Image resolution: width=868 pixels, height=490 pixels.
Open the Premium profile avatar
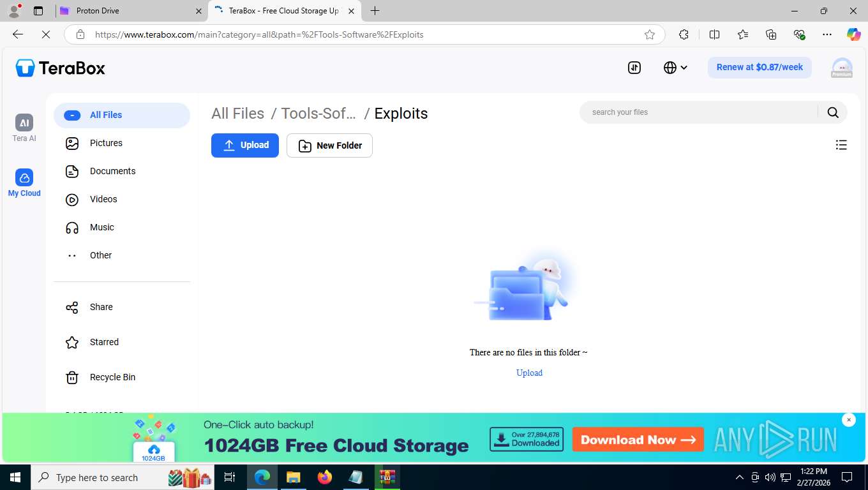pos(842,68)
